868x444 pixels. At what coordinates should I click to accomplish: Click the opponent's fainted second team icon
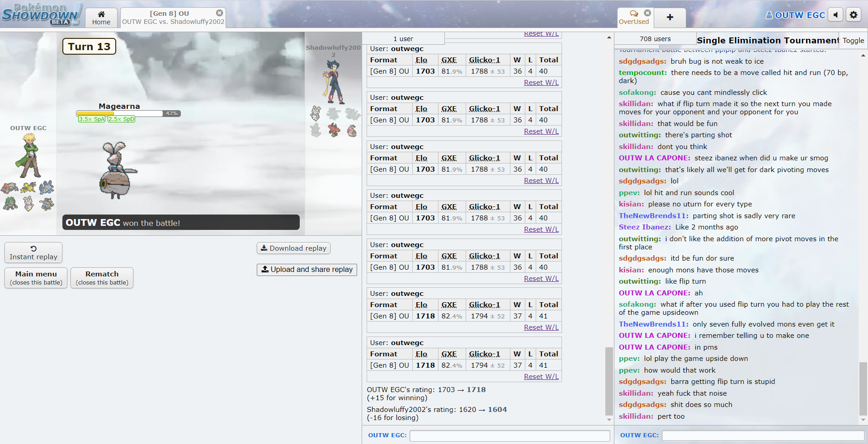(x=334, y=113)
